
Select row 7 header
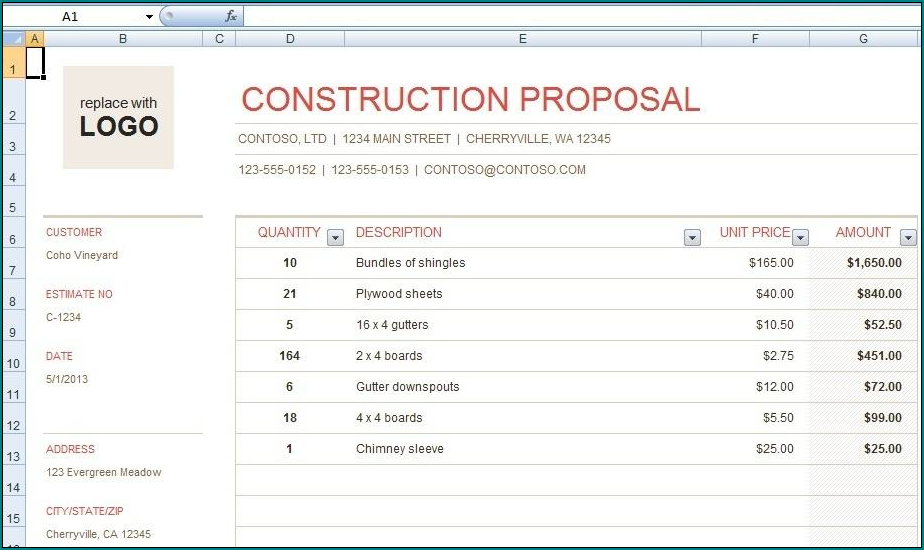click(14, 264)
